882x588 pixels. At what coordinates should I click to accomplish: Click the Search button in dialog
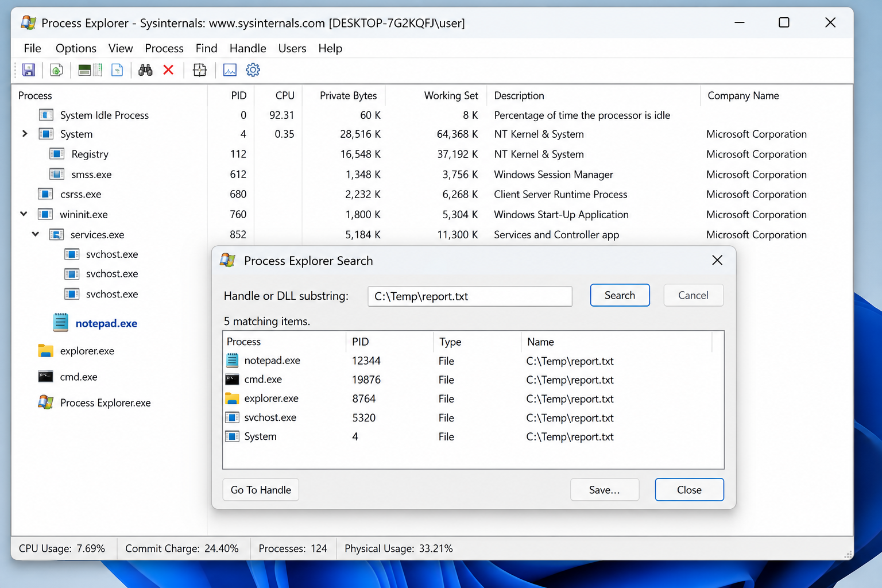coord(620,295)
